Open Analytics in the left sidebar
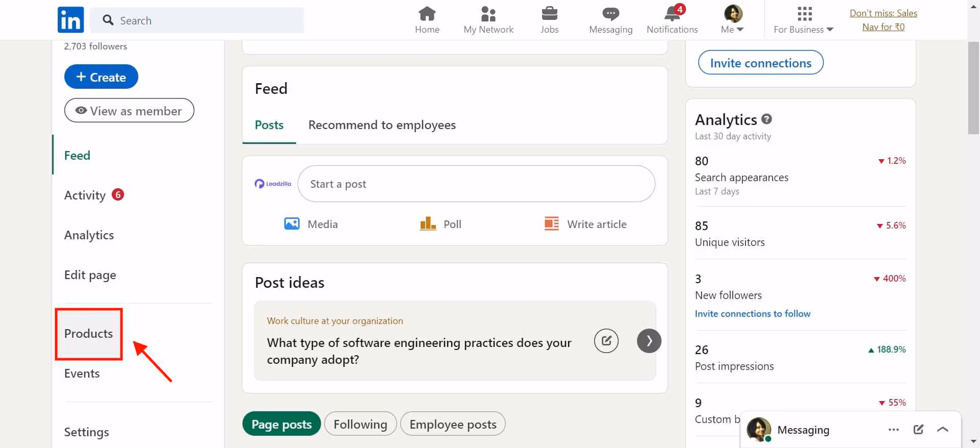 pyautogui.click(x=89, y=235)
